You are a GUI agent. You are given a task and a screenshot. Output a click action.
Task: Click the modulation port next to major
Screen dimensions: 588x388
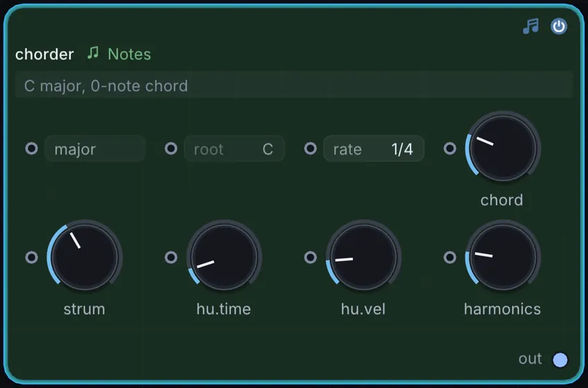pyautogui.click(x=31, y=148)
